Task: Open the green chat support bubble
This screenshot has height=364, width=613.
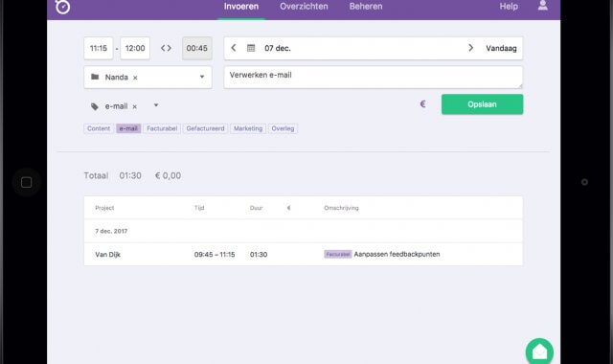Action: tap(539, 352)
